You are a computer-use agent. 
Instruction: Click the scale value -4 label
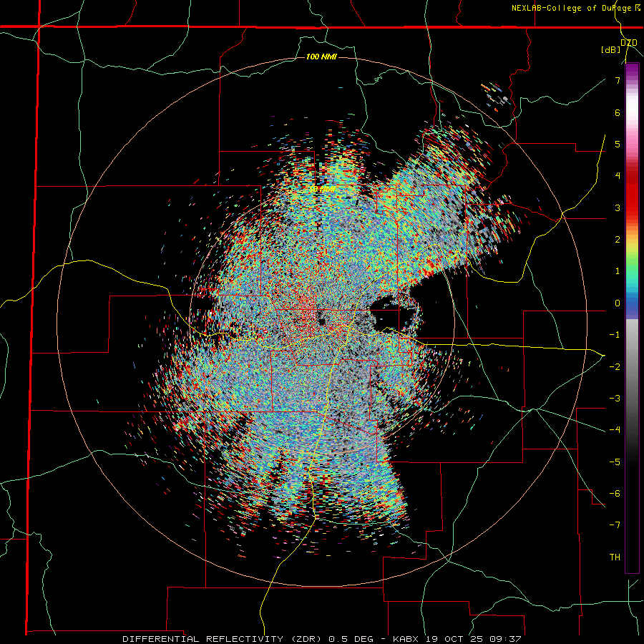click(x=615, y=430)
